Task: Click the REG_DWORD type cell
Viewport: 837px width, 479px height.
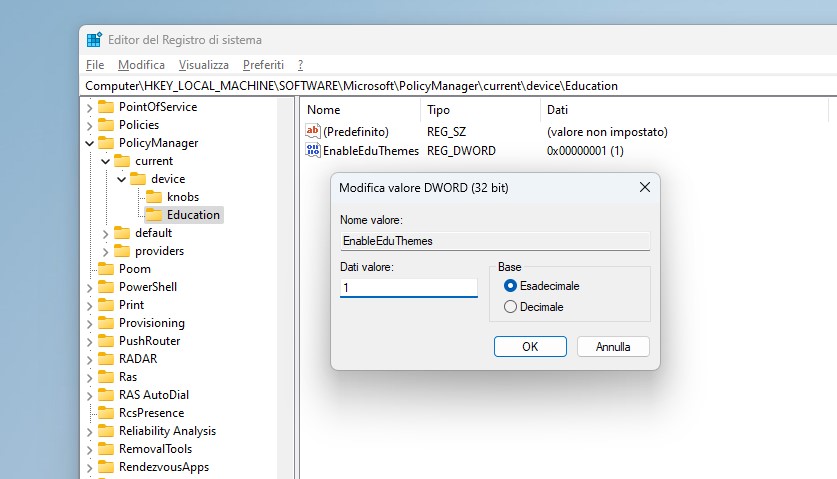Action: click(x=461, y=151)
